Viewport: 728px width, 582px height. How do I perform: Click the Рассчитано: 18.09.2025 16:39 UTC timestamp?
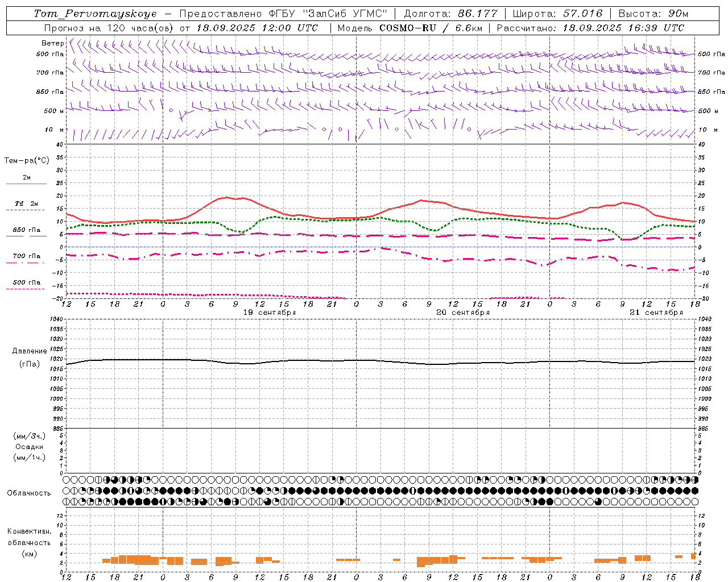tap(590, 28)
